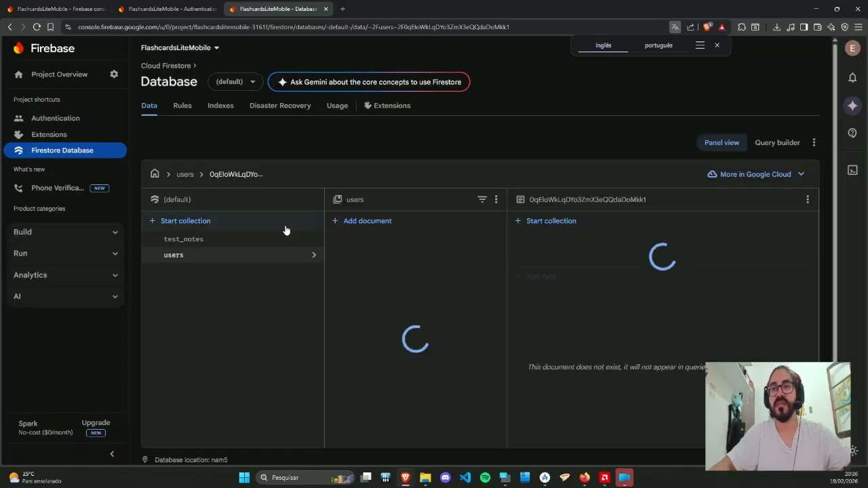
Task: Click Start collection in document panel
Action: pyautogui.click(x=545, y=221)
